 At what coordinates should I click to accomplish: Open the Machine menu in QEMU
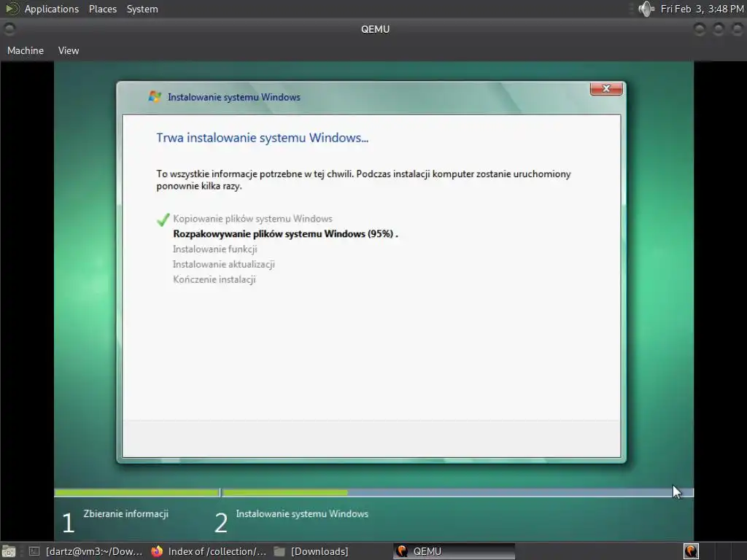[26, 50]
